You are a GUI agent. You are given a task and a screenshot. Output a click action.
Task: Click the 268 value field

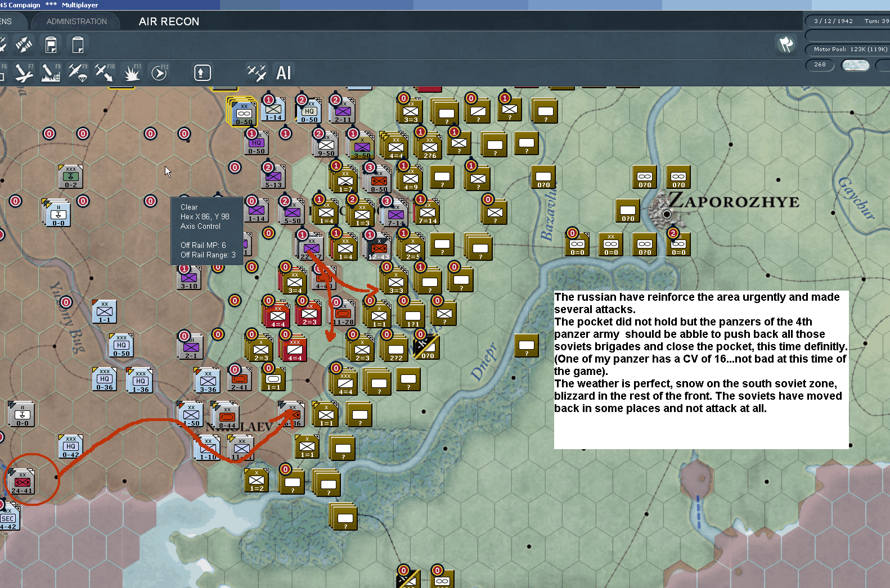[x=820, y=65]
